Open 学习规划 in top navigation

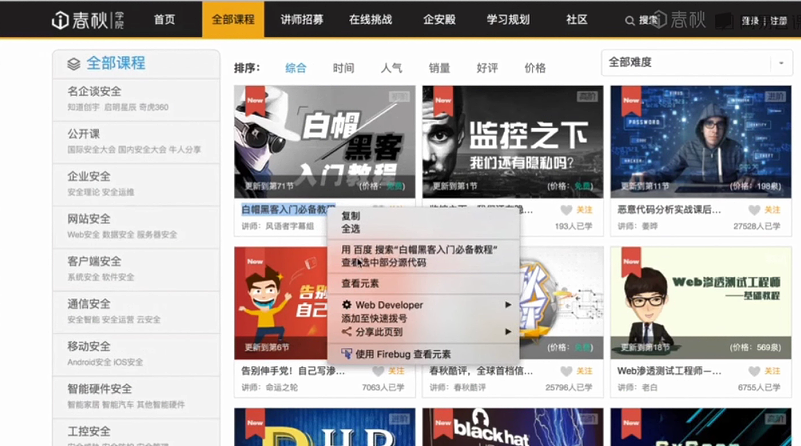(x=508, y=20)
